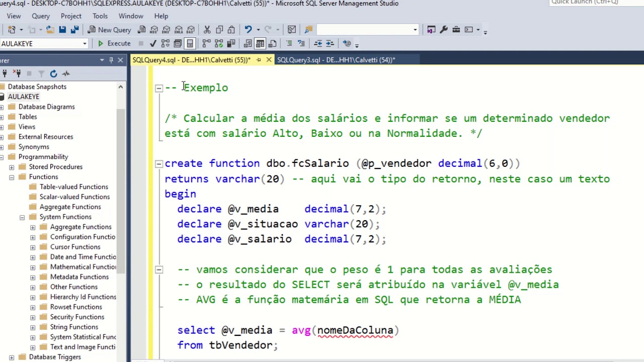Toggle auto-hide pin on Object Explorer
This screenshot has height=362, width=644.
tap(111, 60)
